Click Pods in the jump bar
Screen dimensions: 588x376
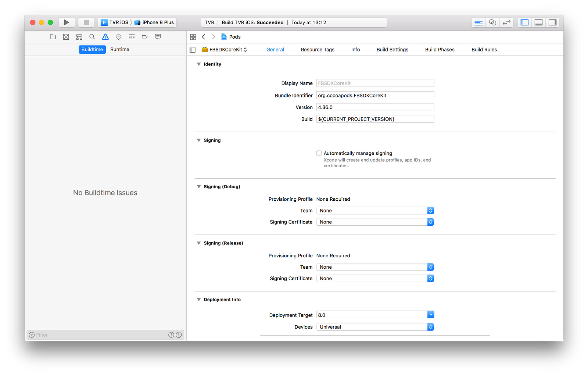pyautogui.click(x=235, y=37)
